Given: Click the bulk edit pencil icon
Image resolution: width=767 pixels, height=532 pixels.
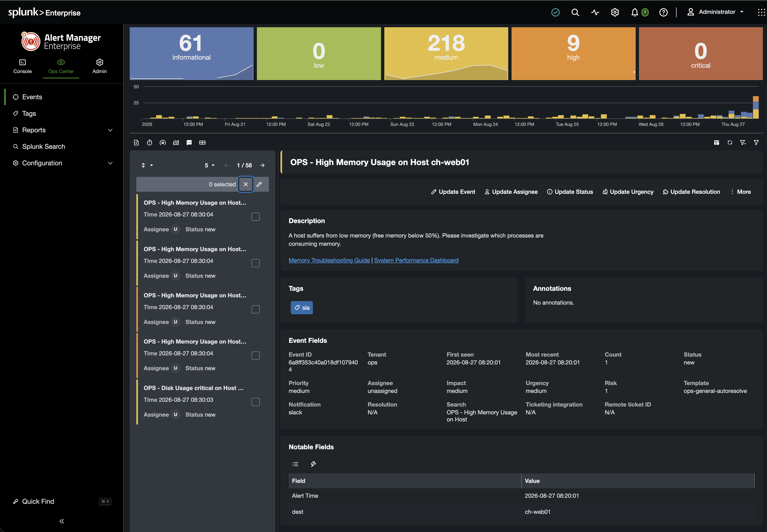Looking at the screenshot, I should (259, 184).
